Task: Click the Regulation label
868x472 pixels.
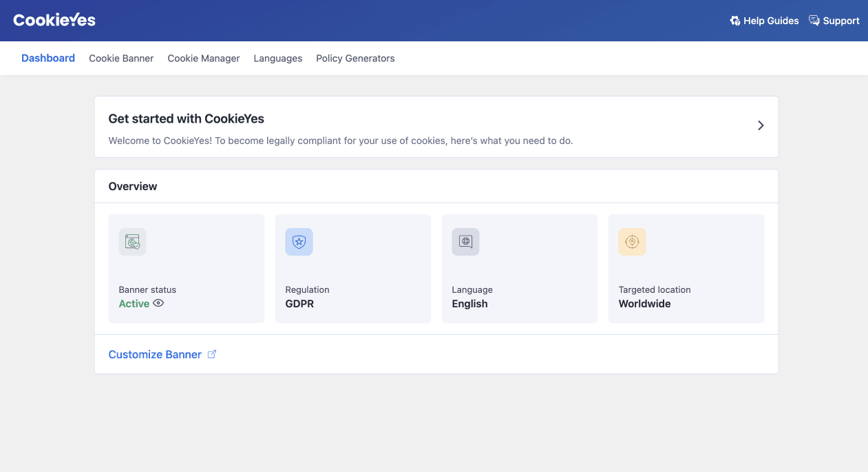Action: tap(307, 290)
